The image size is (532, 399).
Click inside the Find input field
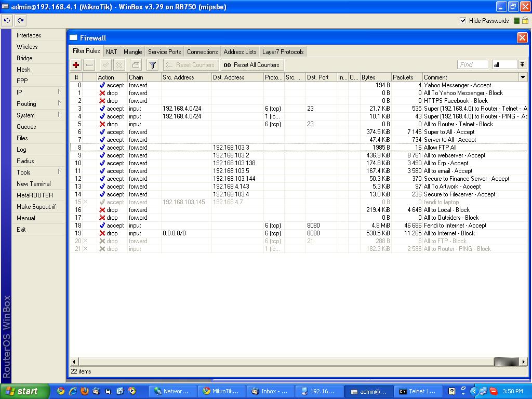(x=472, y=64)
